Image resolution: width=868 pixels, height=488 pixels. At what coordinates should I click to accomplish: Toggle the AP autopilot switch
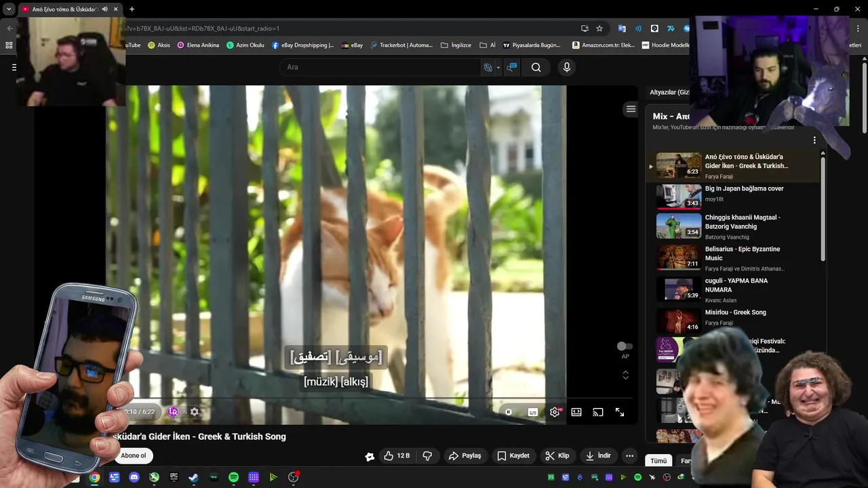pyautogui.click(x=625, y=346)
